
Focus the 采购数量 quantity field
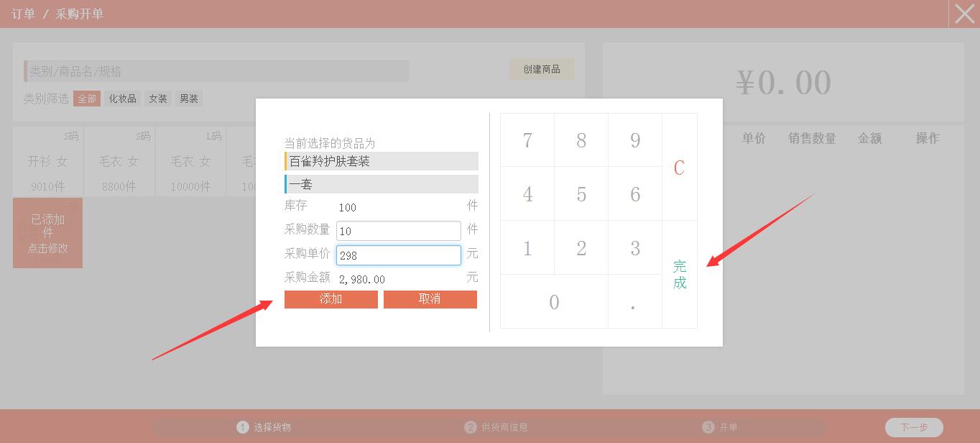(398, 231)
